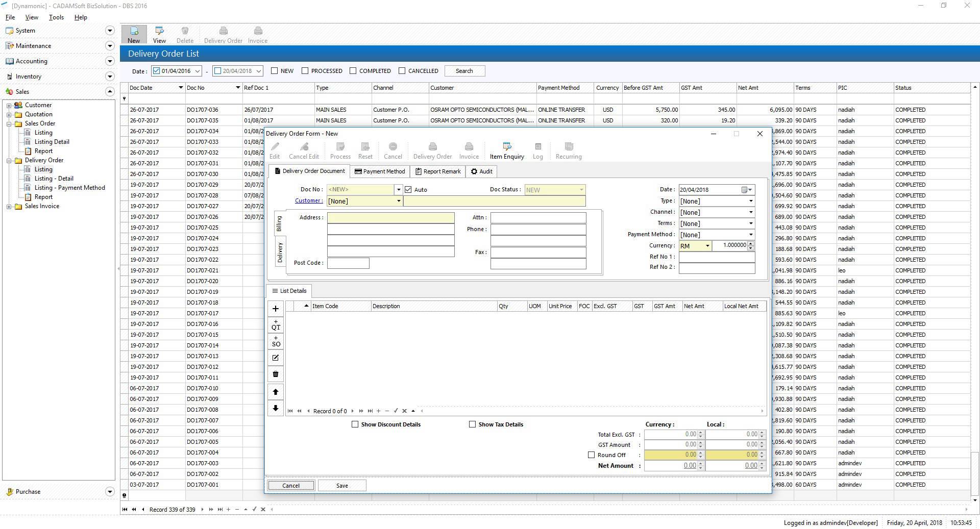Image resolution: width=980 pixels, height=529 pixels.
Task: Open the Customer dropdown in form
Action: click(399, 201)
